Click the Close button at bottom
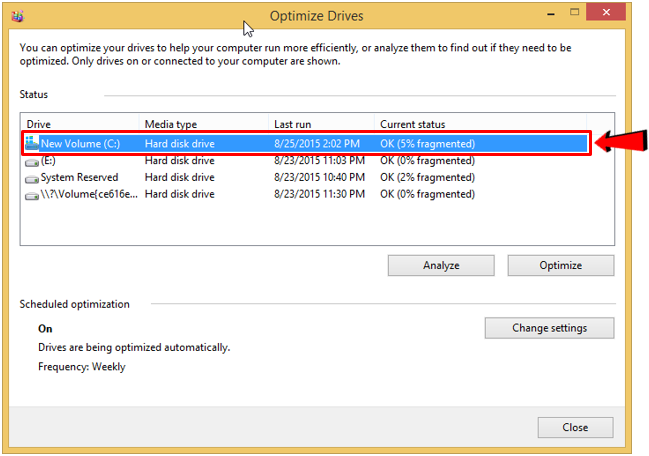 click(575, 427)
